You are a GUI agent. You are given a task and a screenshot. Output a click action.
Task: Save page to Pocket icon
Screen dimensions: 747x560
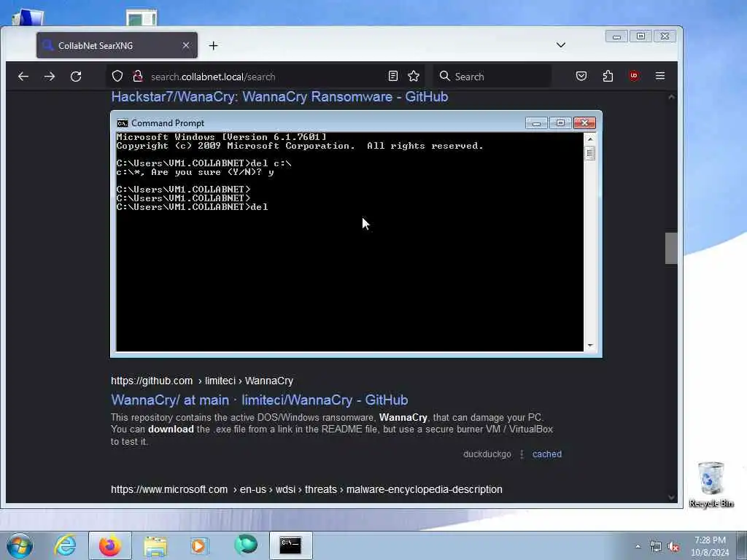pyautogui.click(x=581, y=76)
